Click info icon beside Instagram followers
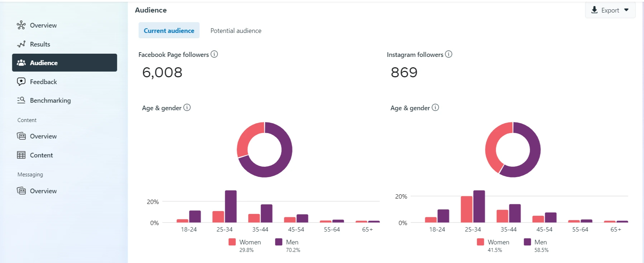This screenshot has width=644, height=263. tap(449, 54)
